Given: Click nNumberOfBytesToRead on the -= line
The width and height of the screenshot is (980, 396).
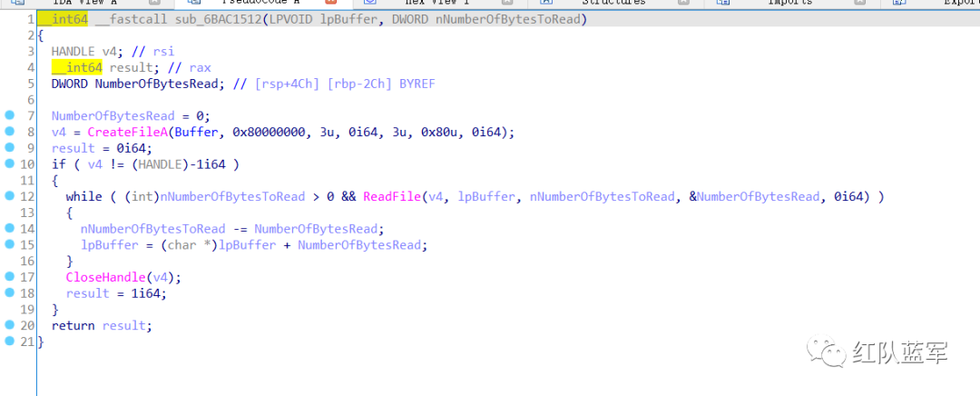Looking at the screenshot, I should pos(153,229).
